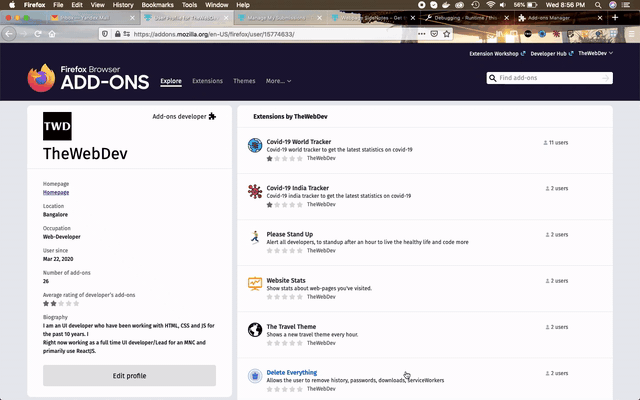The image size is (640, 400).
Task: Expand the TheWebDev account dropdown
Action: [596, 53]
